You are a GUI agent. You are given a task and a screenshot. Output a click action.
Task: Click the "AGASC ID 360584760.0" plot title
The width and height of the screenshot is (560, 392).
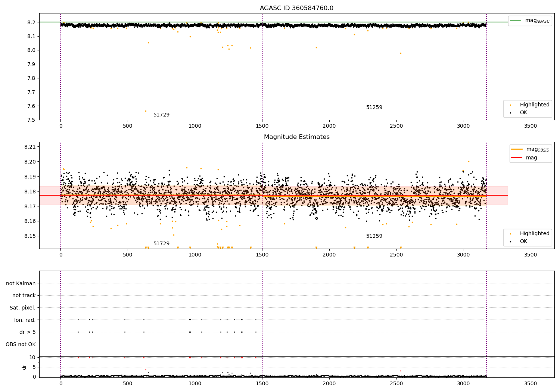[296, 8]
